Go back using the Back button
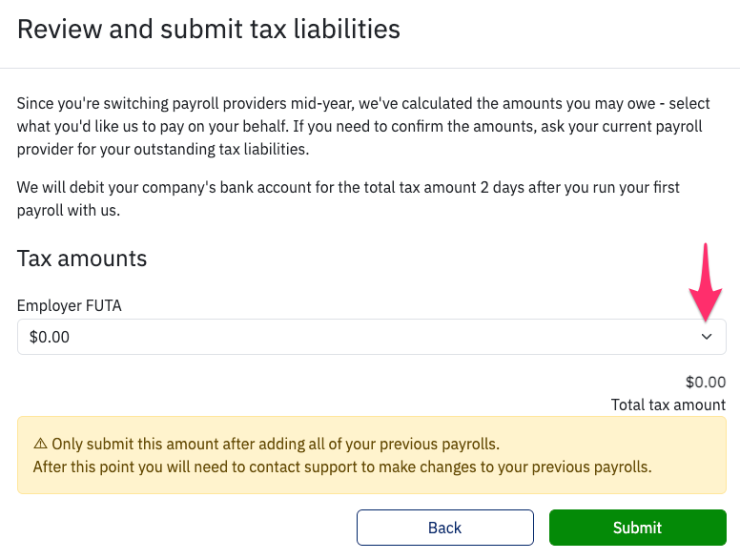740x560 pixels. pos(444,528)
